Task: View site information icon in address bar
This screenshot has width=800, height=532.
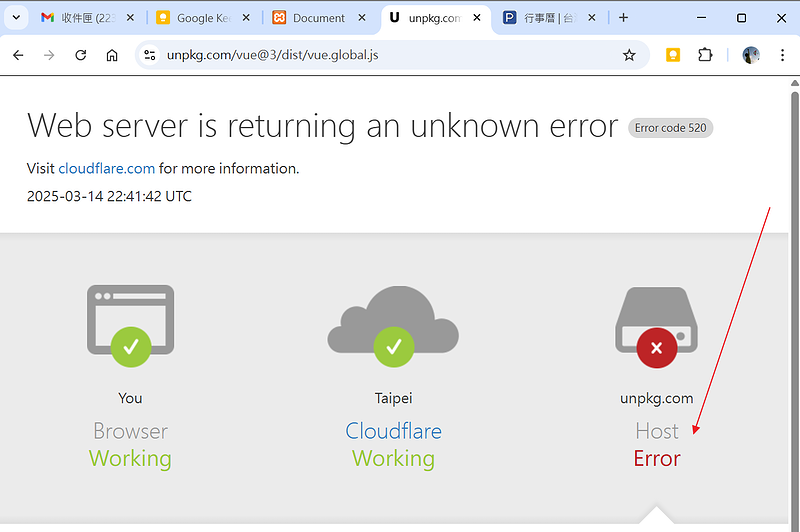Action: pos(150,56)
